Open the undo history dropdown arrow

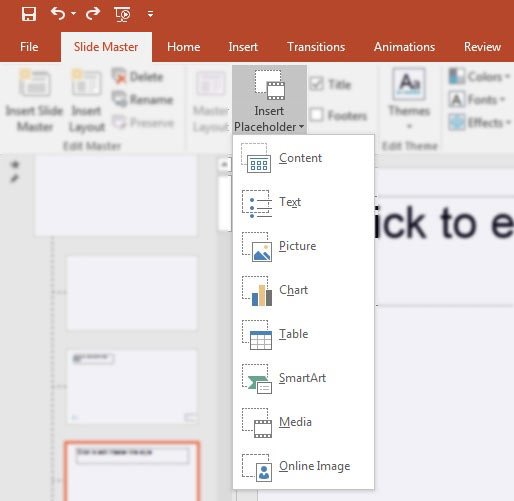74,14
